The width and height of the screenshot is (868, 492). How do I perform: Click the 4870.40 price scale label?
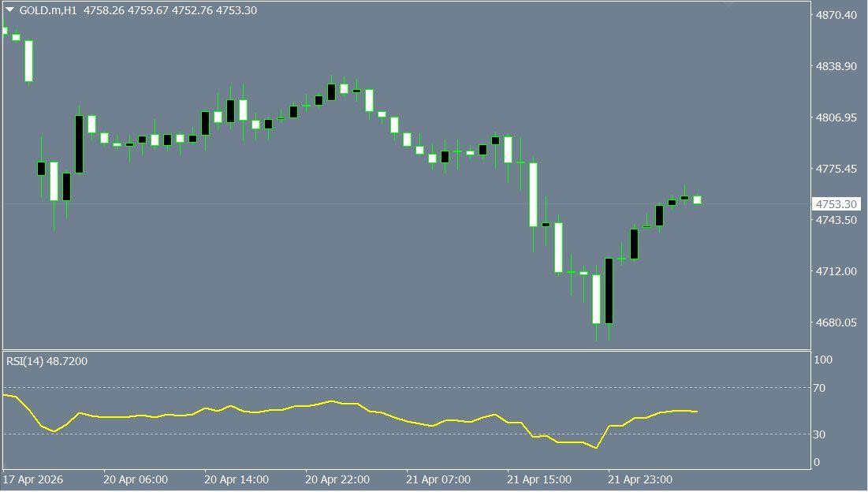tap(836, 15)
